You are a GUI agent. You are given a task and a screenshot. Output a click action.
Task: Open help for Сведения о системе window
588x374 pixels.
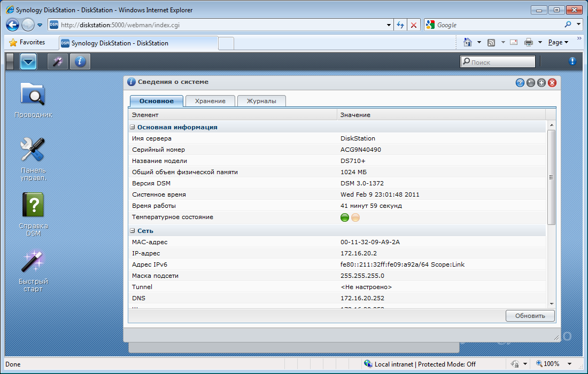(520, 83)
